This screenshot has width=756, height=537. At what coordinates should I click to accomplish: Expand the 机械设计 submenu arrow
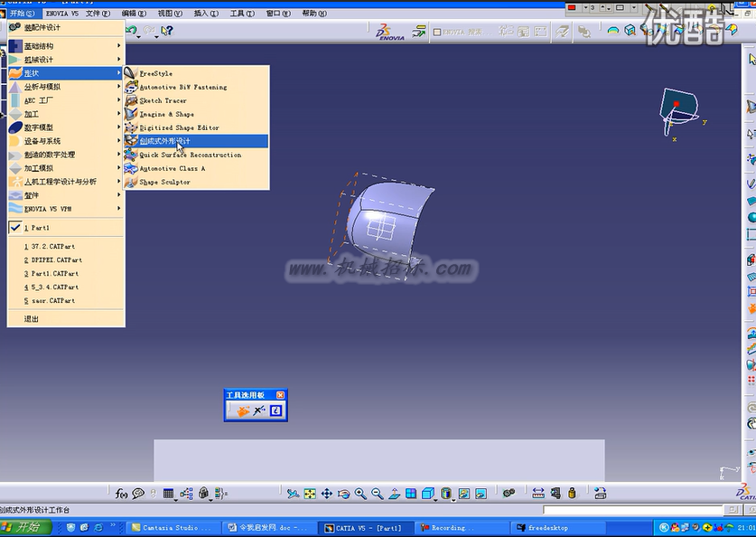118,60
